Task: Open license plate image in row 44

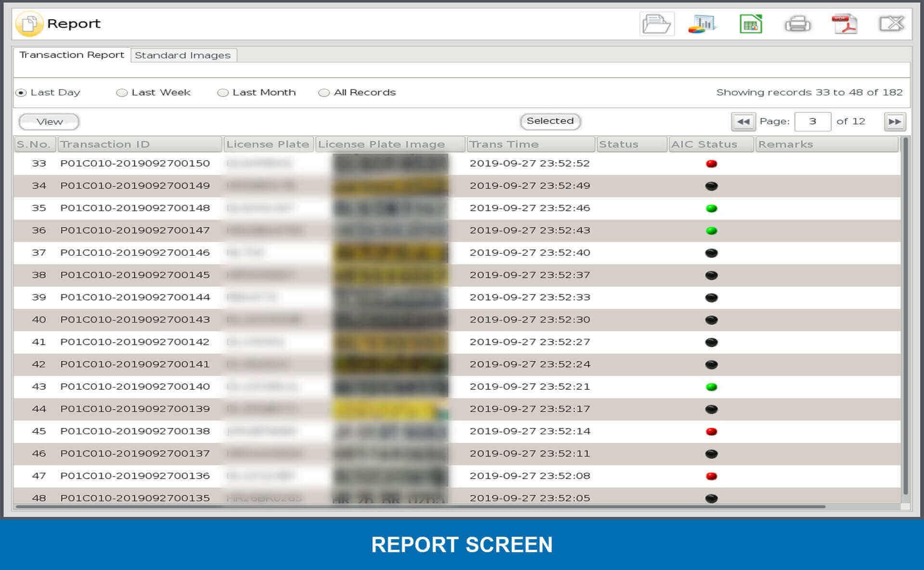Action: 390,409
